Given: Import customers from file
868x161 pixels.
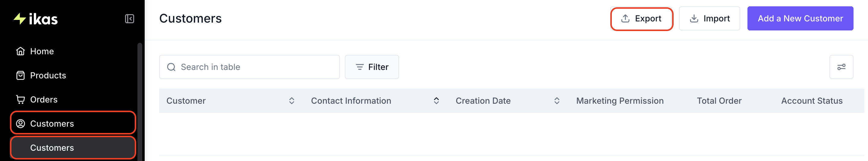Looking at the screenshot, I should 709,18.
